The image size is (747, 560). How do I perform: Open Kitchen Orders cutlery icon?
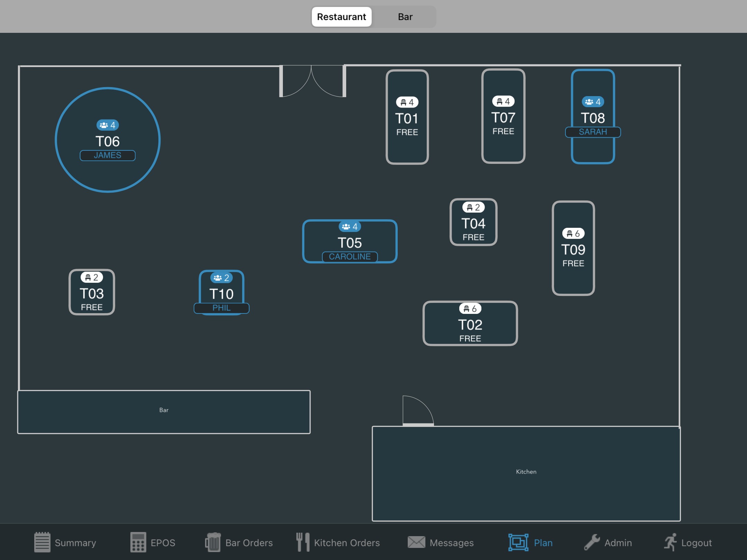pyautogui.click(x=303, y=542)
